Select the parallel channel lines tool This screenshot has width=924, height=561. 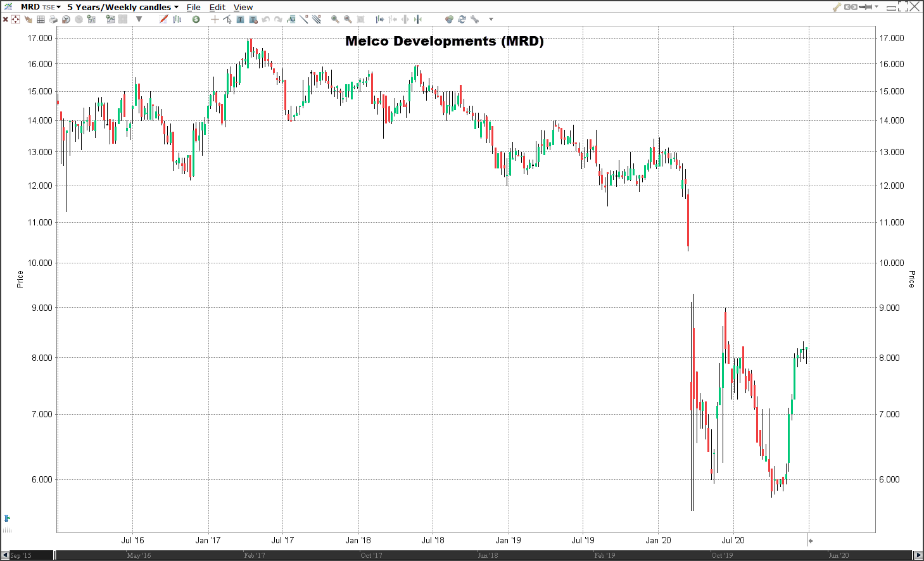tap(317, 19)
